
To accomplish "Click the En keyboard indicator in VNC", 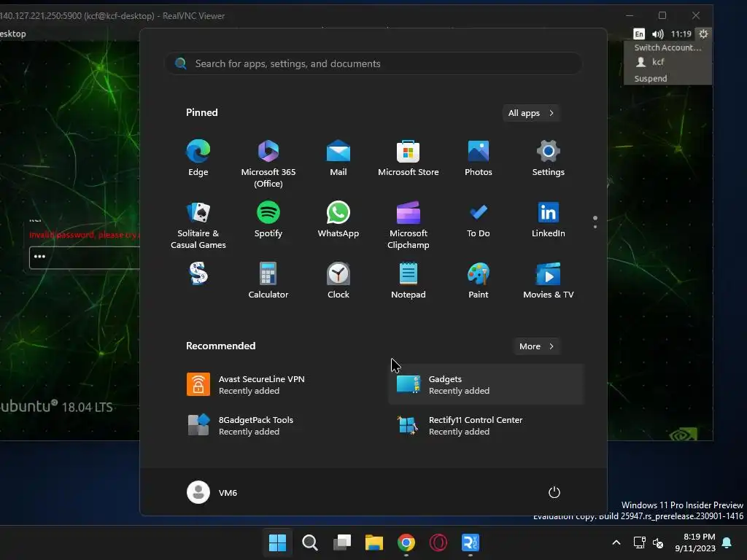I will click(639, 34).
